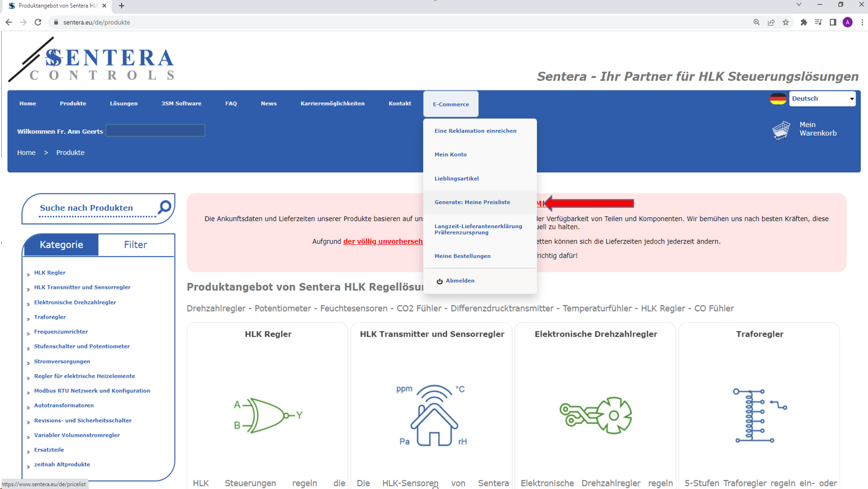Close the Produktangebot von Sentera tab
Screen dimensions: 868x489
[104, 5]
